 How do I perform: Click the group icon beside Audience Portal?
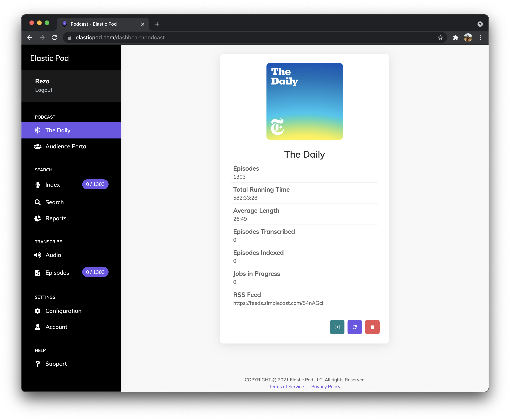pos(37,147)
